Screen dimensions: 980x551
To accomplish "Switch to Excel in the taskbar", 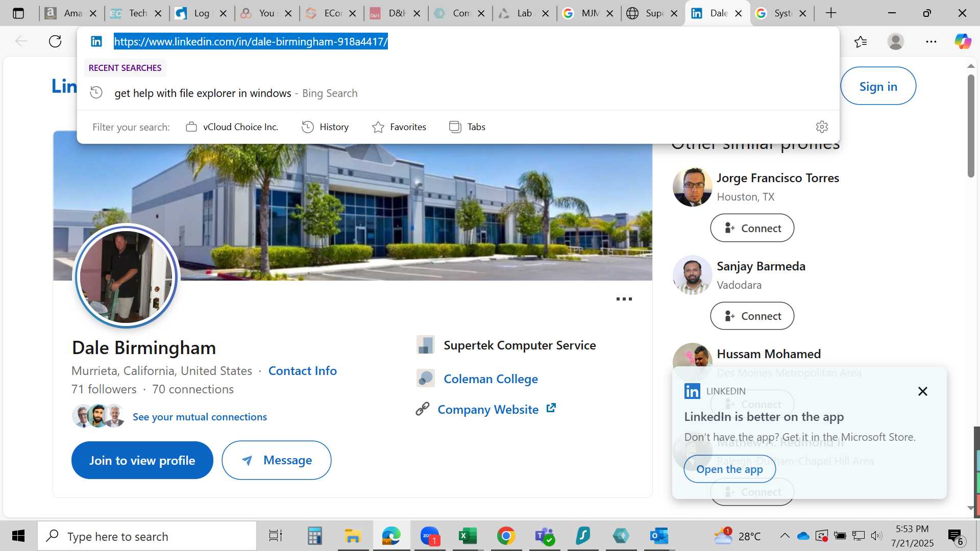I will tap(468, 536).
